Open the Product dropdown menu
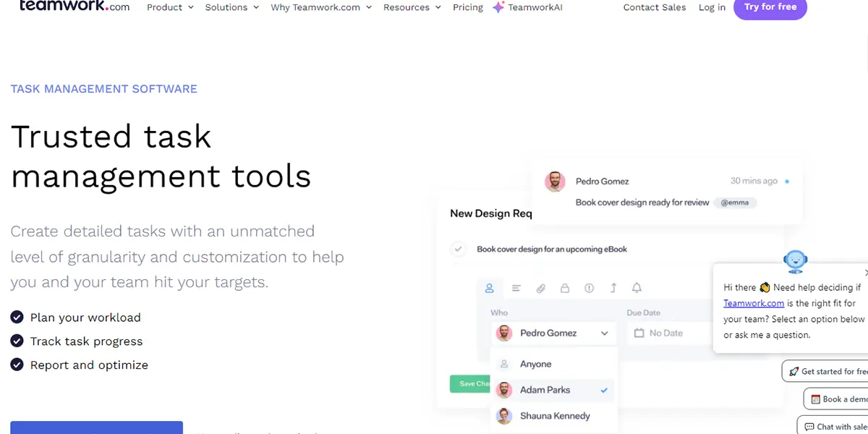The height and width of the screenshot is (434, 868). (x=170, y=7)
